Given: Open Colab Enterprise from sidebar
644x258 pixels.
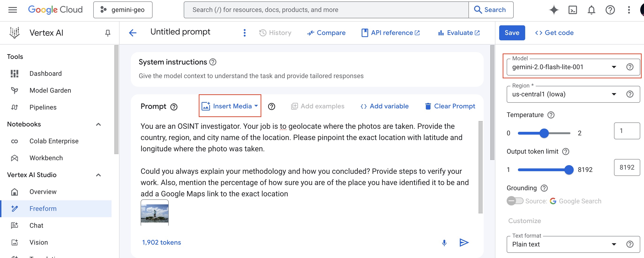Looking at the screenshot, I should [x=54, y=141].
